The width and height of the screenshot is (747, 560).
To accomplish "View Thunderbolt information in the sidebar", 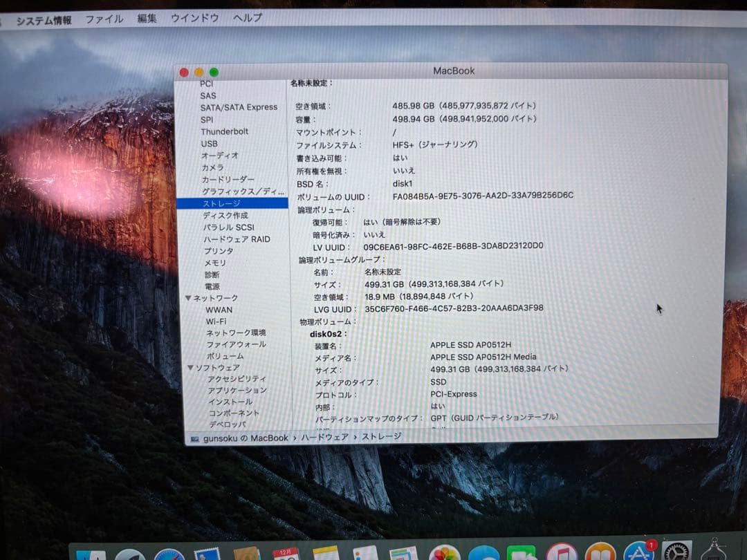I will point(225,131).
